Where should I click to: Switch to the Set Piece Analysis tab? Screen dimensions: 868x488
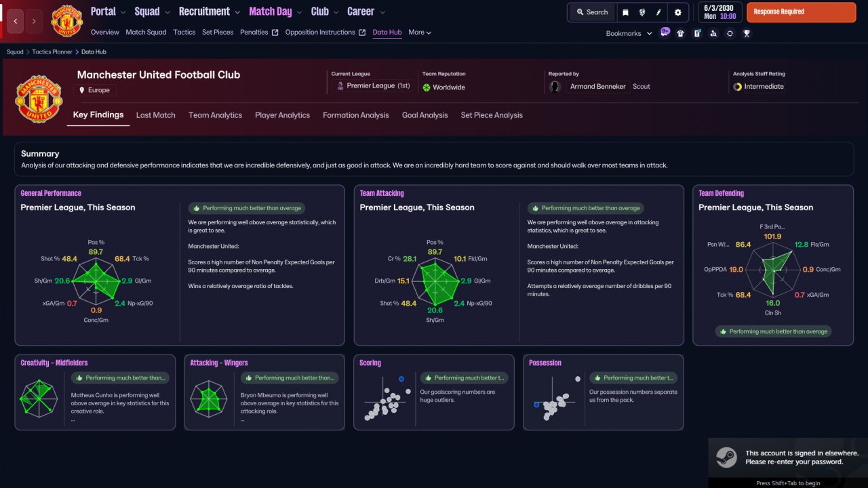492,115
